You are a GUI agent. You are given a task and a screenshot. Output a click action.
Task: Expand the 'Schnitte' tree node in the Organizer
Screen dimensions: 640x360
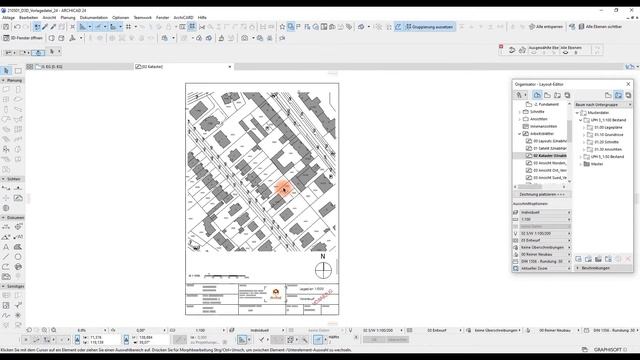coord(520,112)
